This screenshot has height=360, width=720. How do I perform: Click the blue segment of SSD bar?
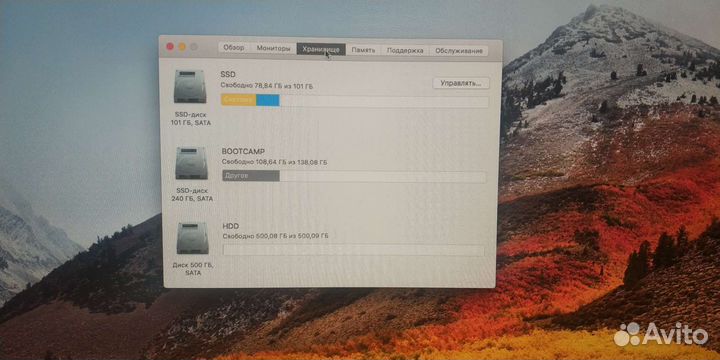click(x=268, y=101)
